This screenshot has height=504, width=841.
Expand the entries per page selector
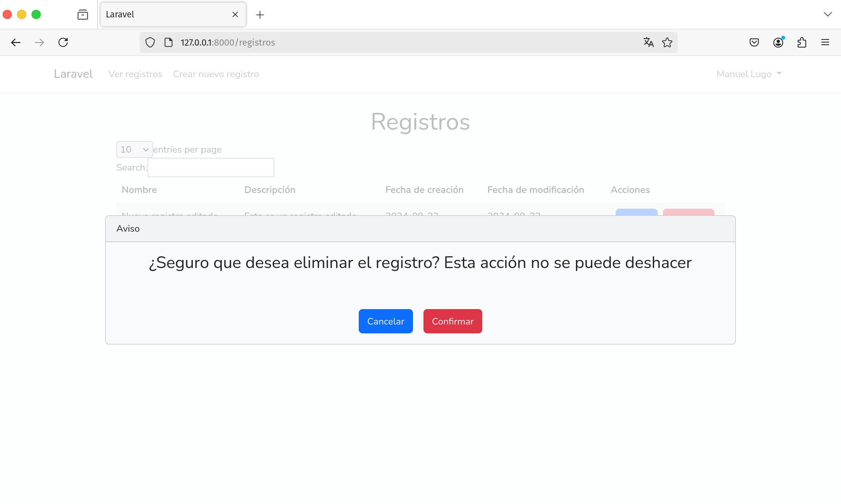pos(133,149)
